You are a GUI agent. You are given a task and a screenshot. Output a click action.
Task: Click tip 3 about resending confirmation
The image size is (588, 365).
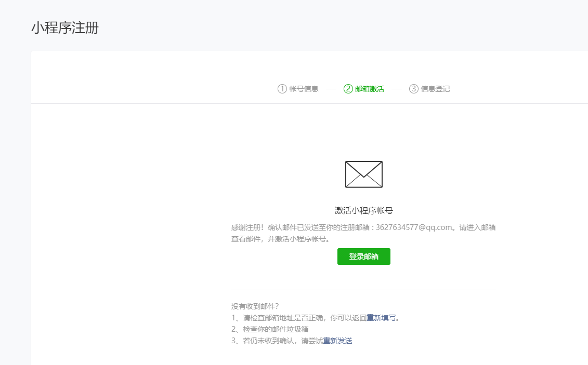(291, 340)
